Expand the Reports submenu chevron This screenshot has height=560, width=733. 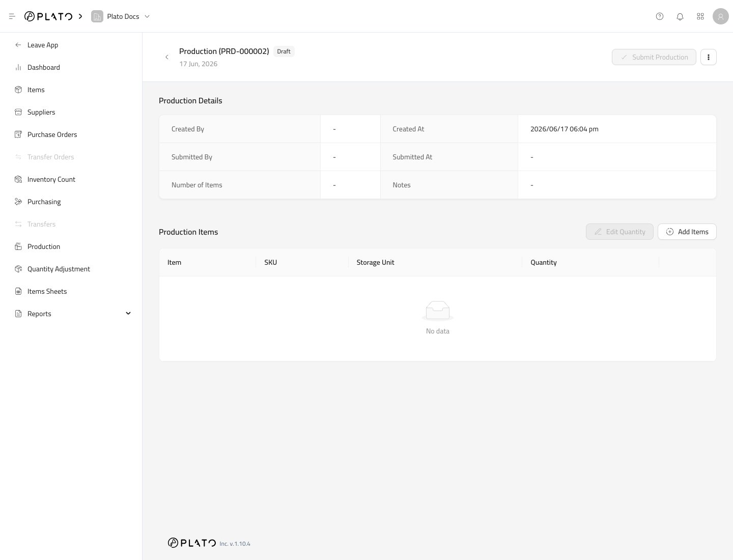tap(128, 313)
